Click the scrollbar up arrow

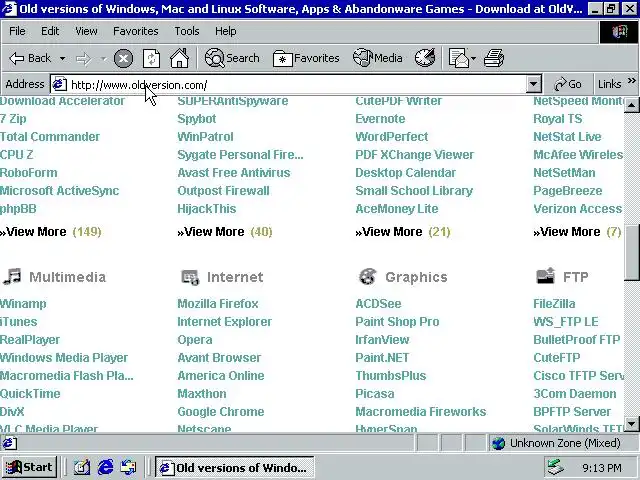(631, 106)
